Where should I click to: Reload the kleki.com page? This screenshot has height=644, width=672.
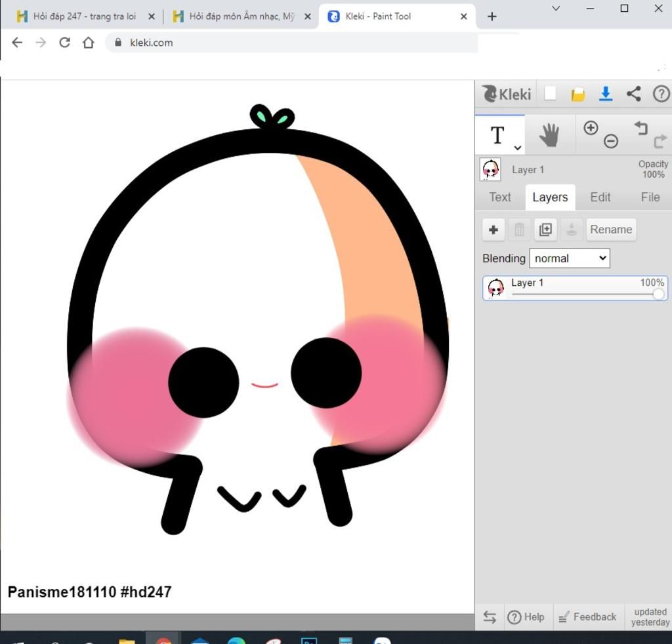[x=65, y=43]
